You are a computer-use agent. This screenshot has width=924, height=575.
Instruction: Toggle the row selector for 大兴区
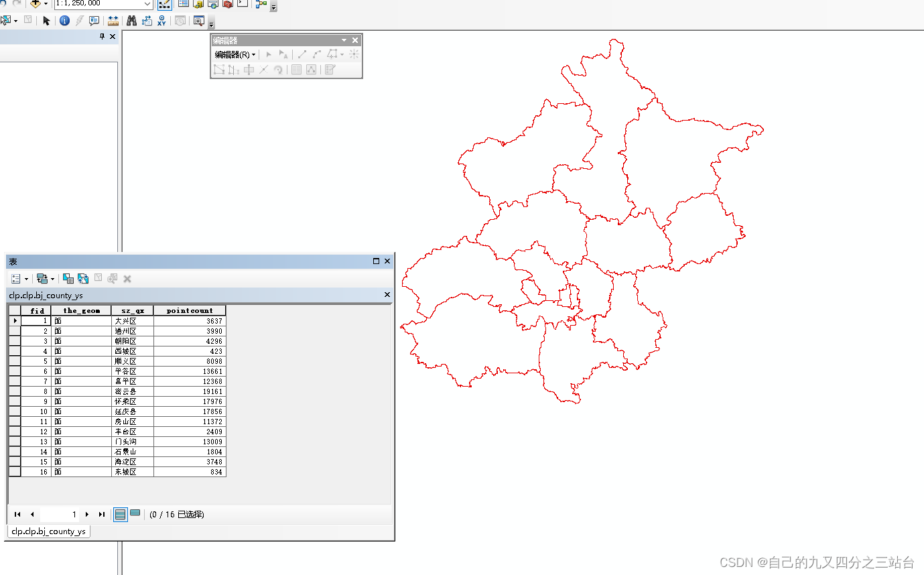15,320
